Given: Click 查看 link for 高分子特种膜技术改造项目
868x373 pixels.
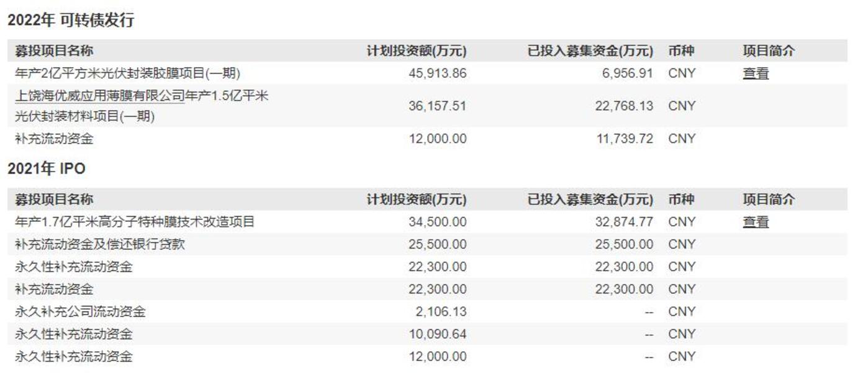Looking at the screenshot, I should click(756, 222).
